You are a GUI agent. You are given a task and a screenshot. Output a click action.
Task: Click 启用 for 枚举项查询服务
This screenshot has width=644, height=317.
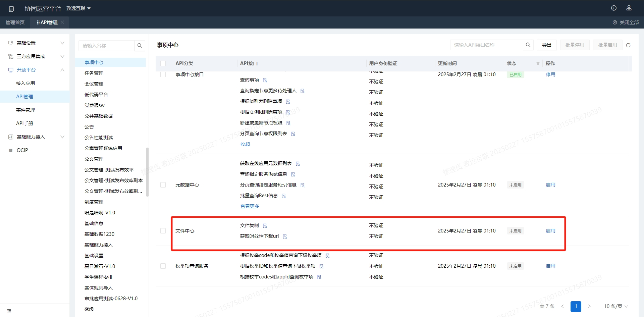[x=550, y=266]
